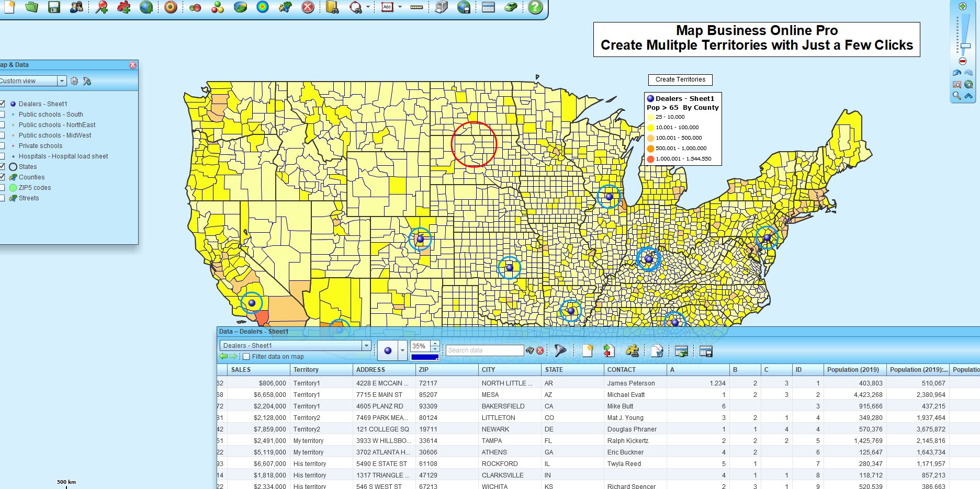Screen dimensions: 980x489
Task: Open dropdown arrow beside the Abc text tool
Action: [400, 7]
